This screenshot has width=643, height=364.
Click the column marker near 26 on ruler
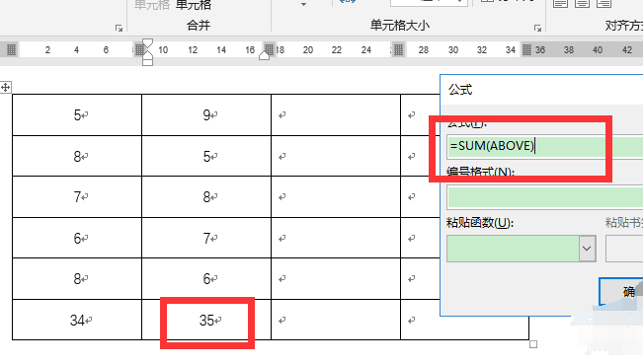(398, 50)
